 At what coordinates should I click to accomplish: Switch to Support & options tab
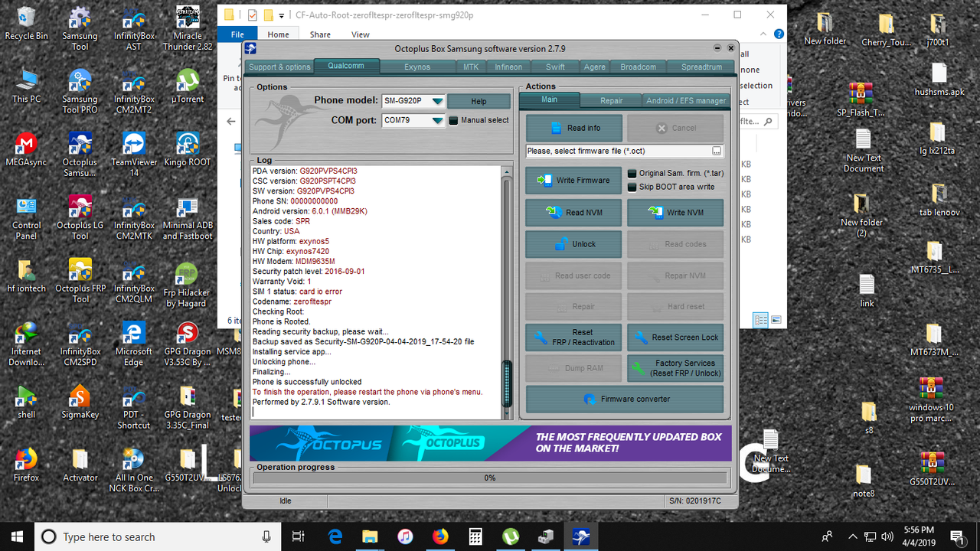[279, 67]
